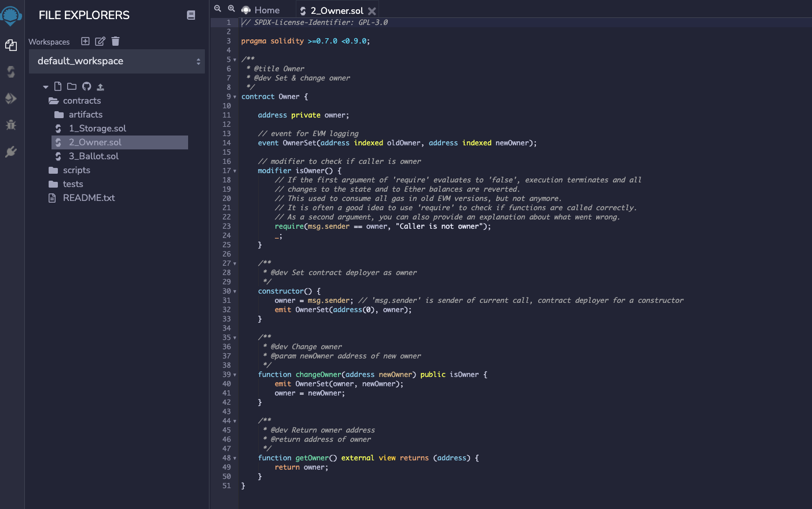The height and width of the screenshot is (509, 812).
Task: Fold changeOwner function at line 39
Action: coord(234,375)
